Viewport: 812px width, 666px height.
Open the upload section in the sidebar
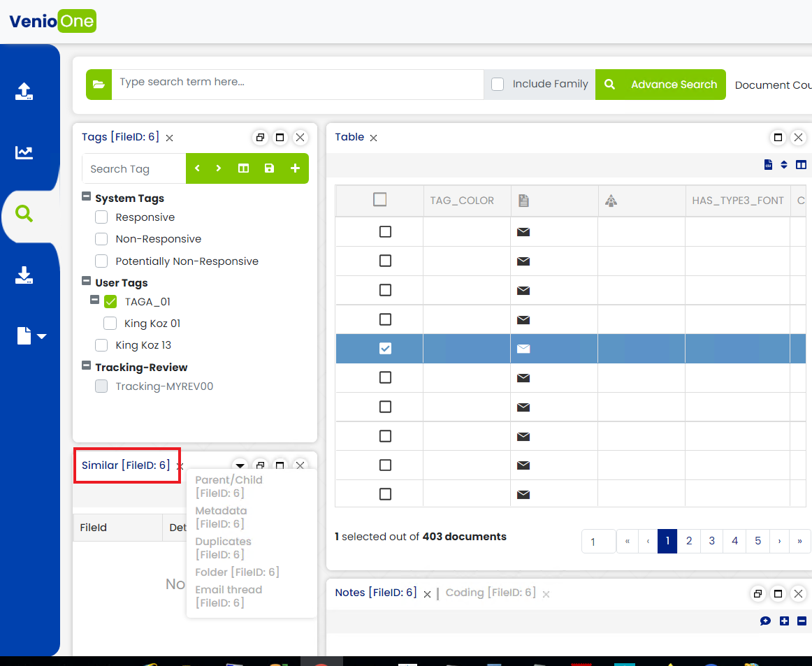pos(24,91)
